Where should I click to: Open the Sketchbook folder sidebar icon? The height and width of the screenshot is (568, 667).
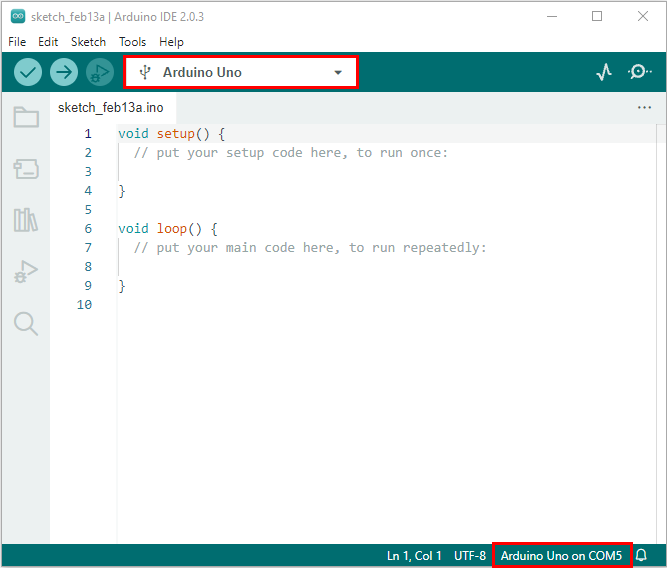(26, 117)
